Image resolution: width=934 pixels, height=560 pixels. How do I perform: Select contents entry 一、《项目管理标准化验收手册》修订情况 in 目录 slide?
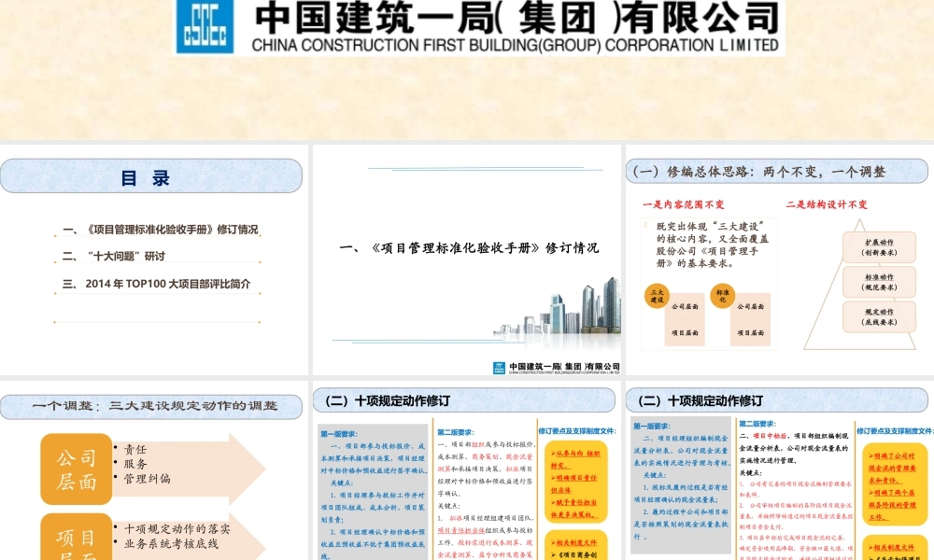click(x=160, y=229)
